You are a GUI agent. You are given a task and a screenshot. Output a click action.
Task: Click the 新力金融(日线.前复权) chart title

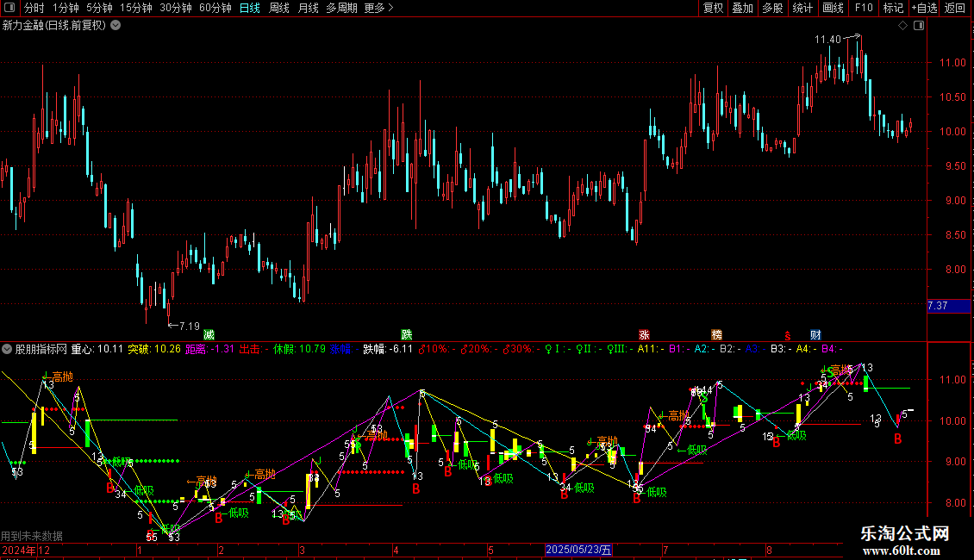click(x=54, y=26)
